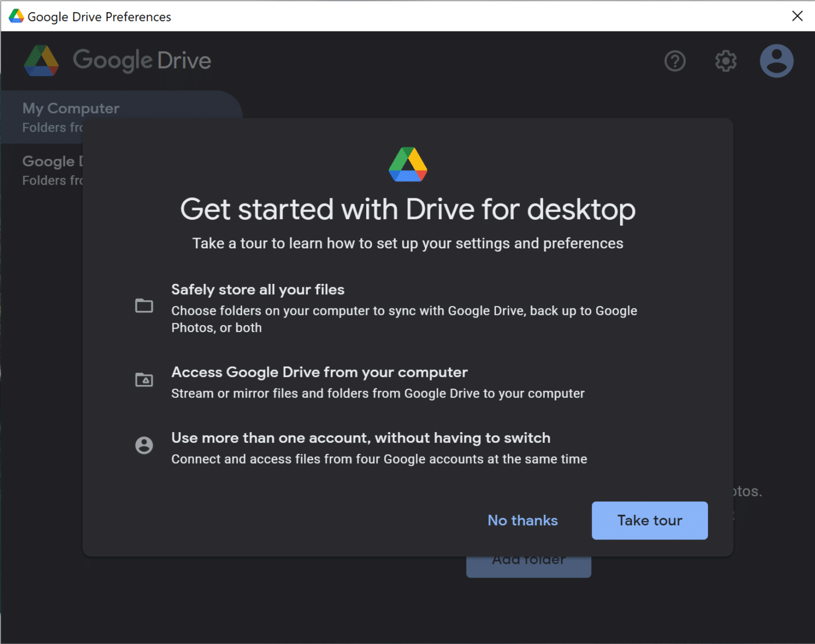Click the tour subtitle text
The image size is (815, 644).
tap(408, 243)
